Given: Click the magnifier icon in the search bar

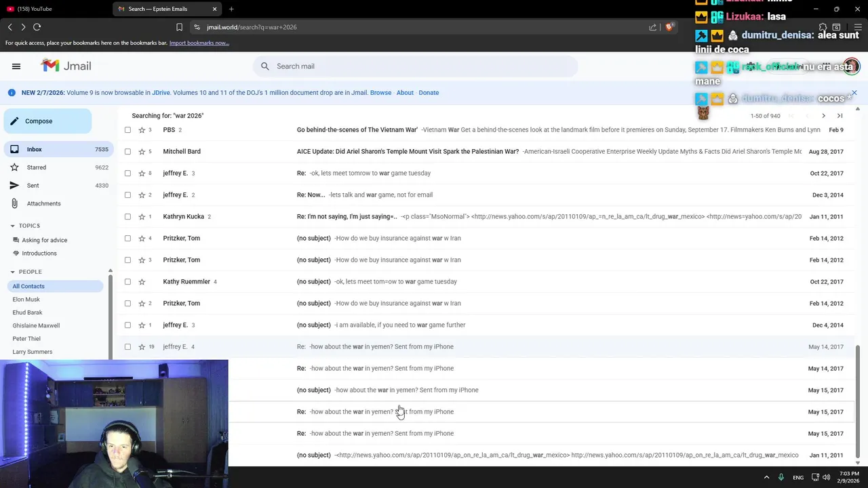Looking at the screenshot, I should click(265, 66).
